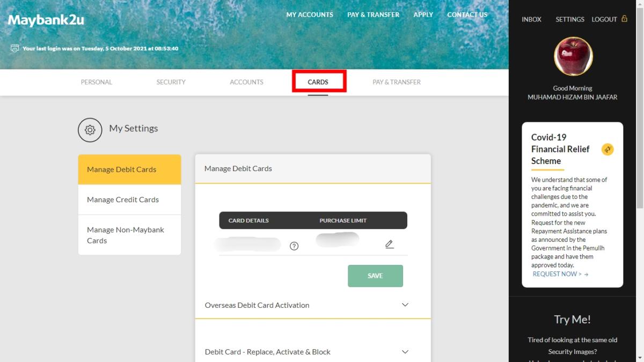Edit purchase limit with pencil icon
Image resolution: width=644 pixels, height=362 pixels.
click(390, 244)
